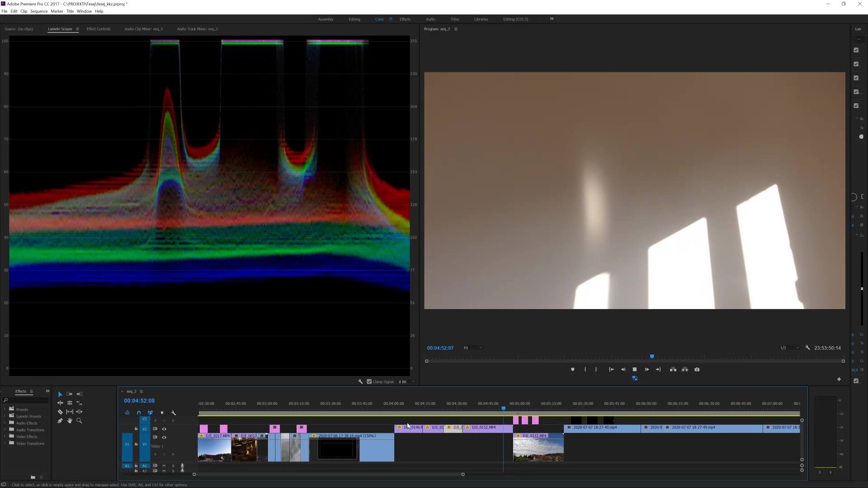
Task: Stop playback in Program monitor
Action: pyautogui.click(x=634, y=369)
